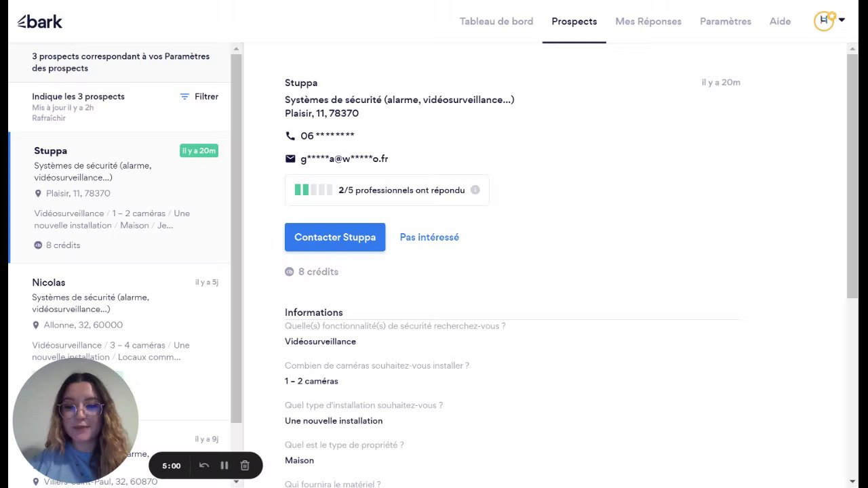Expand the account dropdown arrow

pos(842,20)
